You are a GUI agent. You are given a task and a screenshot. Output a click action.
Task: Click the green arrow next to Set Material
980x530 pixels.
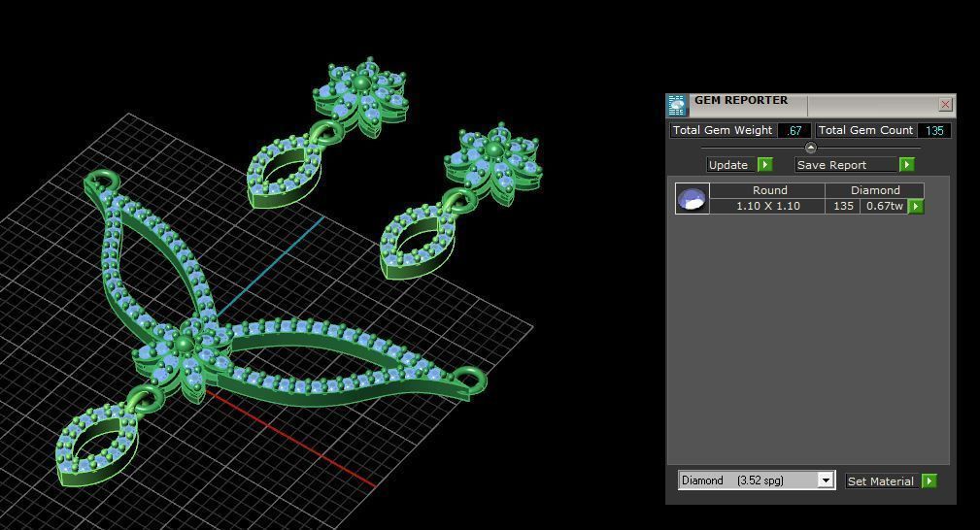click(x=929, y=480)
